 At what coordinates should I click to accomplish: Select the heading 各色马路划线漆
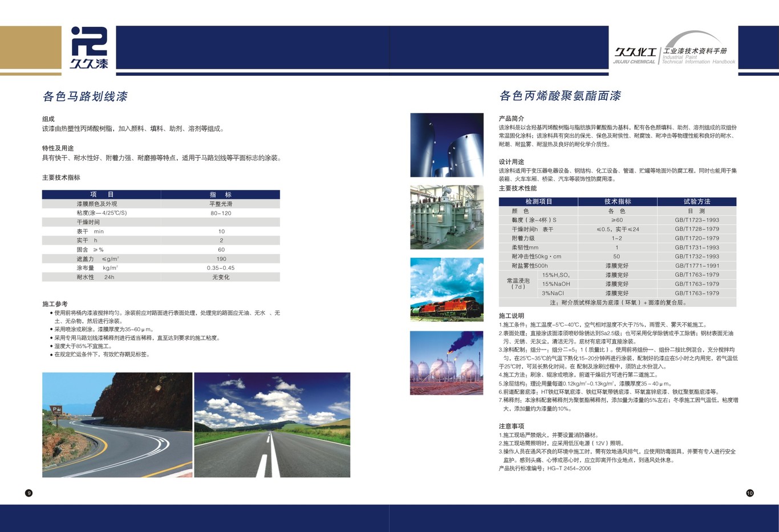click(x=85, y=96)
